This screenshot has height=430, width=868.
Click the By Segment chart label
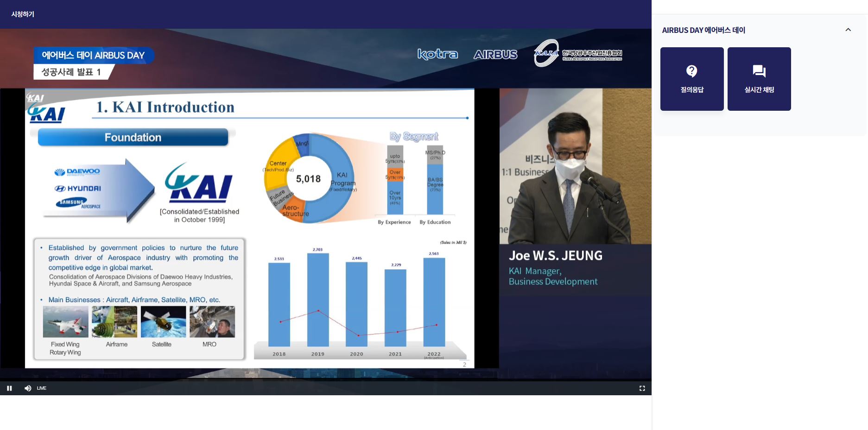point(414,137)
